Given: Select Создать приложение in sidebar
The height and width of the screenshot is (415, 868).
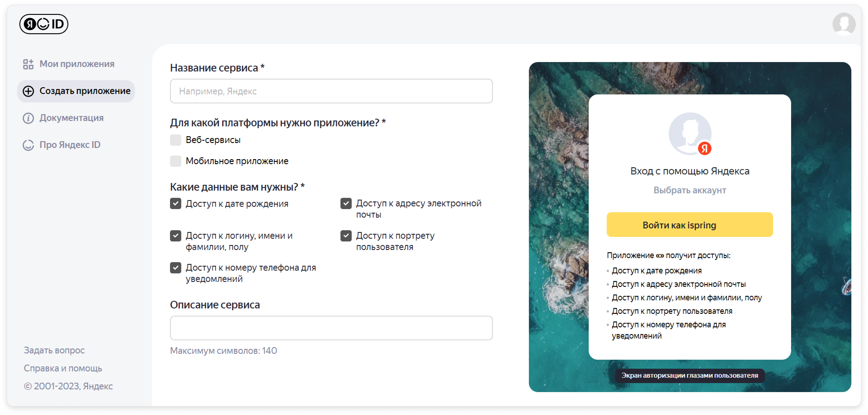Looking at the screenshot, I should (76, 91).
